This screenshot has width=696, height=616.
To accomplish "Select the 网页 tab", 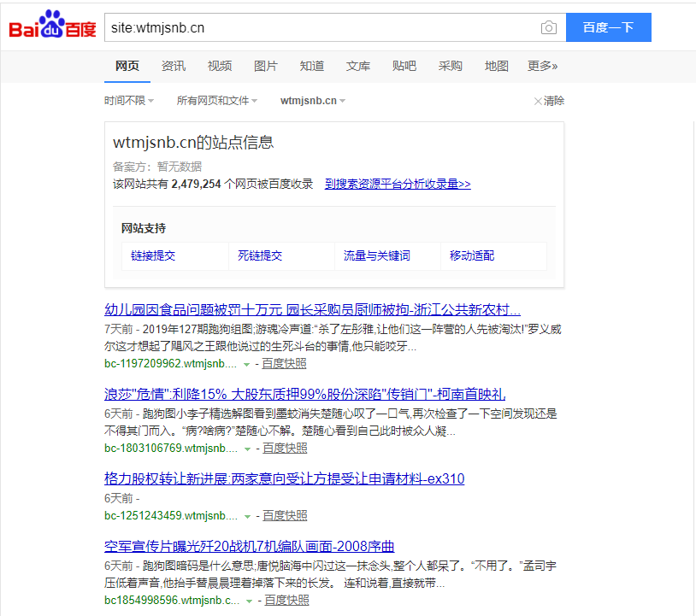I will point(127,66).
